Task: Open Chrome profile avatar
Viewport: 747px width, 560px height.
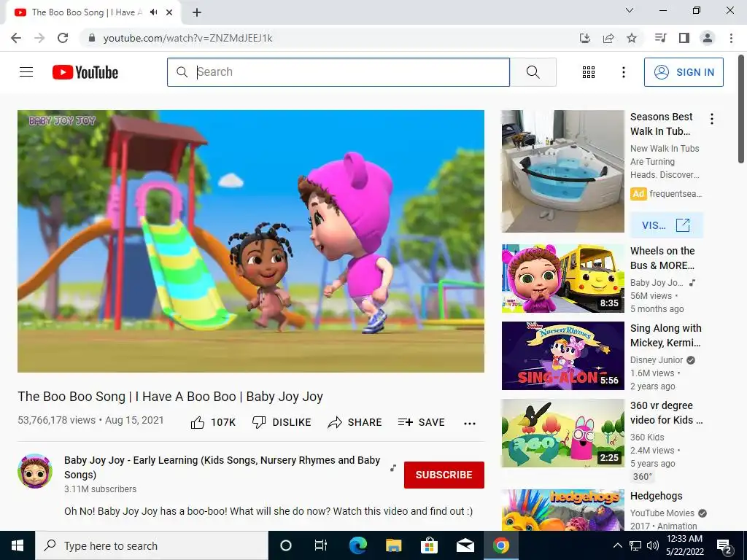Action: 708,38
